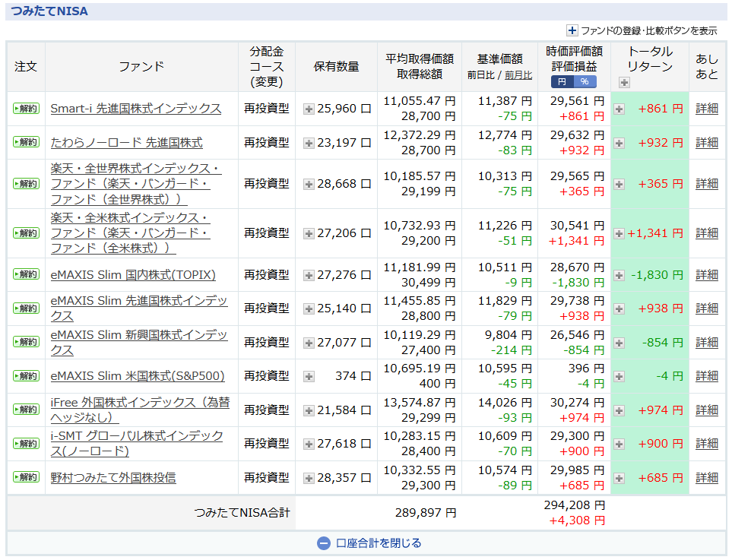Image resolution: width=732 pixels, height=560 pixels.
Task: Expand ファンドの登録・比較ボタンを表示 plus icon
Action: [572, 31]
